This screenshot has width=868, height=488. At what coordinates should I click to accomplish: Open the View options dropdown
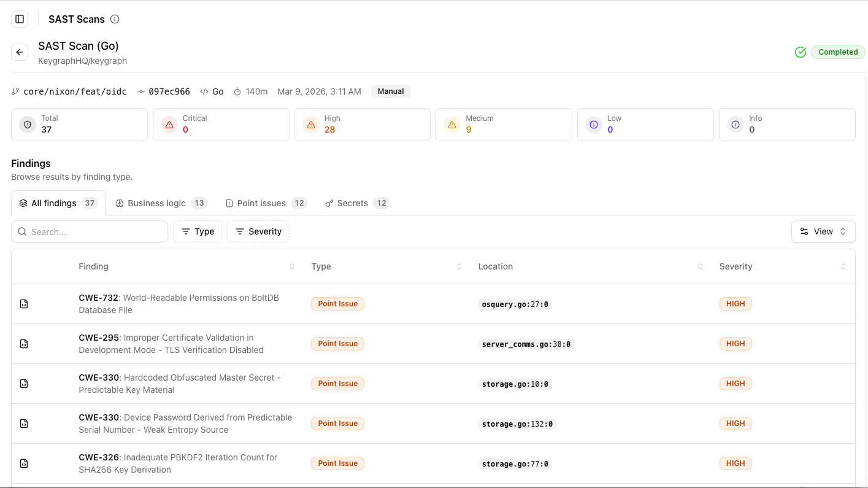pyautogui.click(x=823, y=231)
